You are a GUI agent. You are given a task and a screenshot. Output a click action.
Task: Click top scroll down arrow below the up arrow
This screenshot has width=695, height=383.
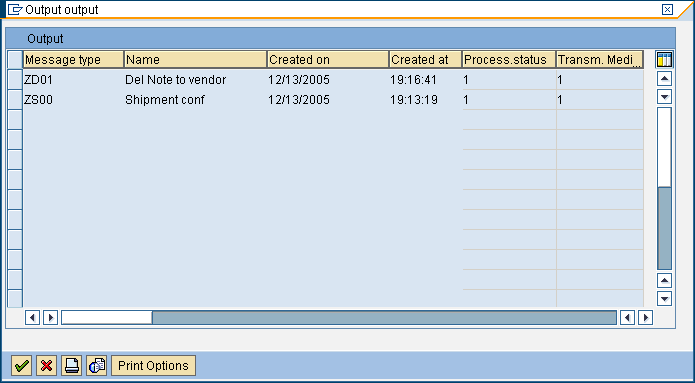pos(664,97)
